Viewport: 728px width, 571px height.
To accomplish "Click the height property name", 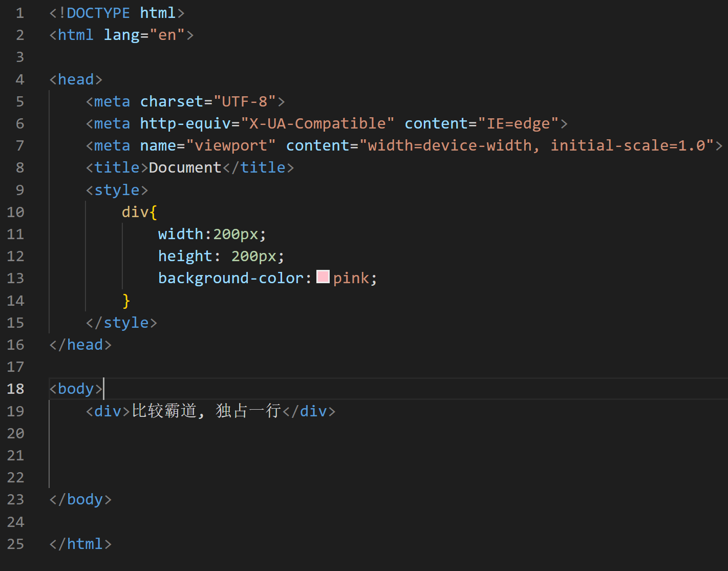I will pyautogui.click(x=185, y=256).
